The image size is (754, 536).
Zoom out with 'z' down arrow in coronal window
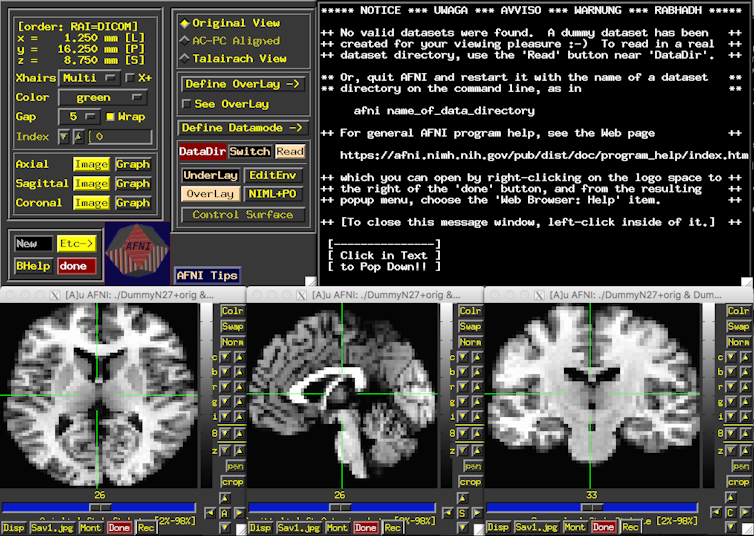click(x=731, y=451)
